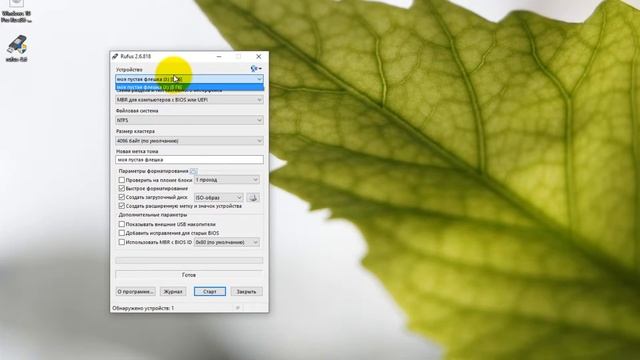Toggle quick format checkbox
This screenshot has width=640, height=360.
tap(122, 189)
